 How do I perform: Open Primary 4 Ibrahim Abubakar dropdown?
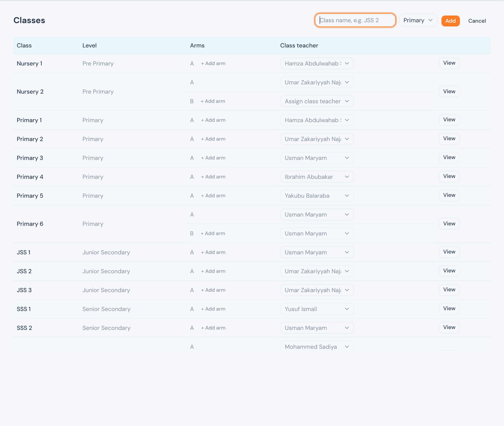click(x=317, y=177)
